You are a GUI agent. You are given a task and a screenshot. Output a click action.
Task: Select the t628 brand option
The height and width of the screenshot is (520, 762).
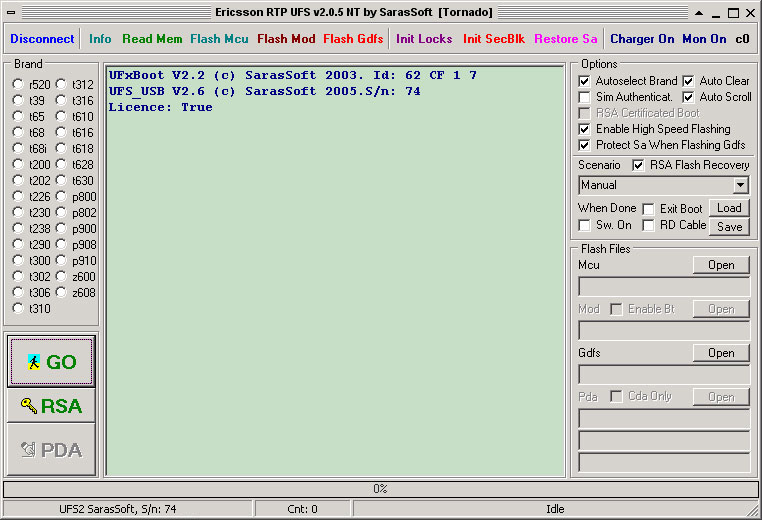[x=61, y=164]
